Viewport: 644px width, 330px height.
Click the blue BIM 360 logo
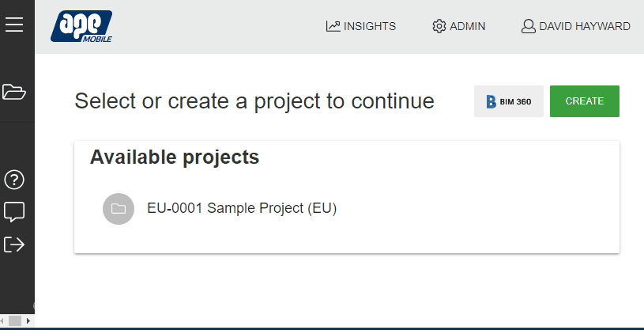click(491, 101)
